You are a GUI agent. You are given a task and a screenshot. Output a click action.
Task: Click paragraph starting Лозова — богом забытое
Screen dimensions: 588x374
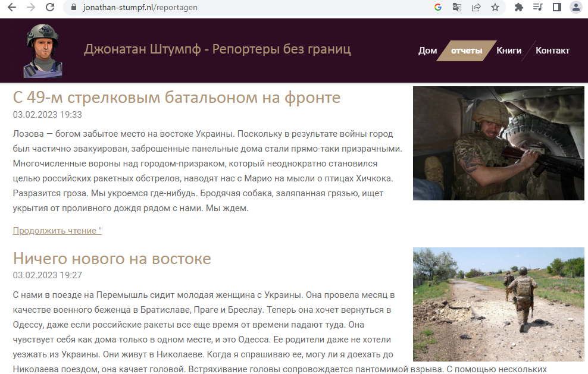pyautogui.click(x=207, y=171)
